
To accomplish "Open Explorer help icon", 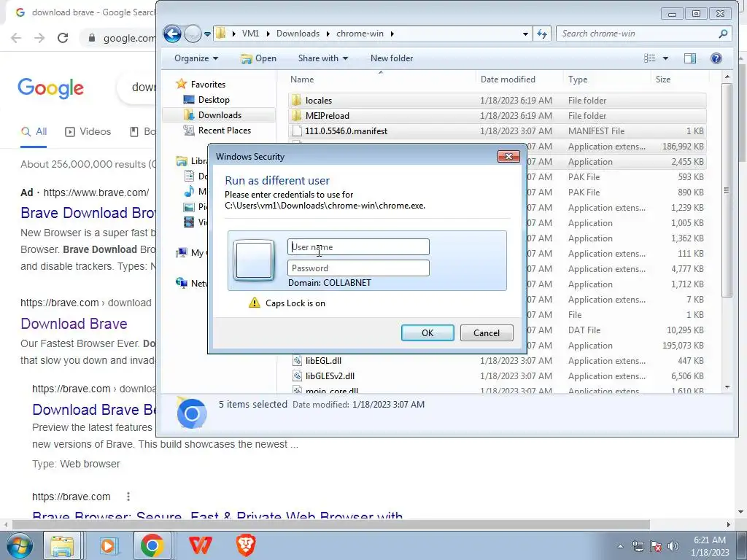I will (716, 58).
